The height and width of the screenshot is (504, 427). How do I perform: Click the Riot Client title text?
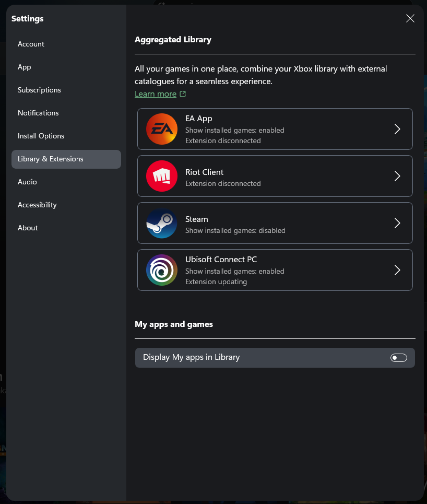(204, 172)
